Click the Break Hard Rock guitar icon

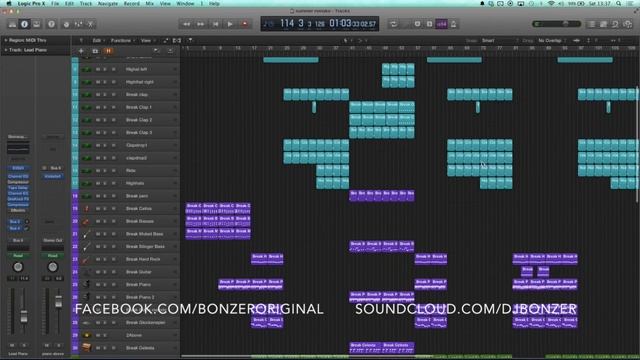click(x=86, y=259)
